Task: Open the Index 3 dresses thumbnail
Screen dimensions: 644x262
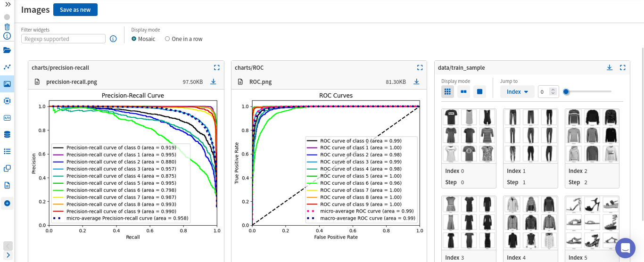Action: click(469, 223)
